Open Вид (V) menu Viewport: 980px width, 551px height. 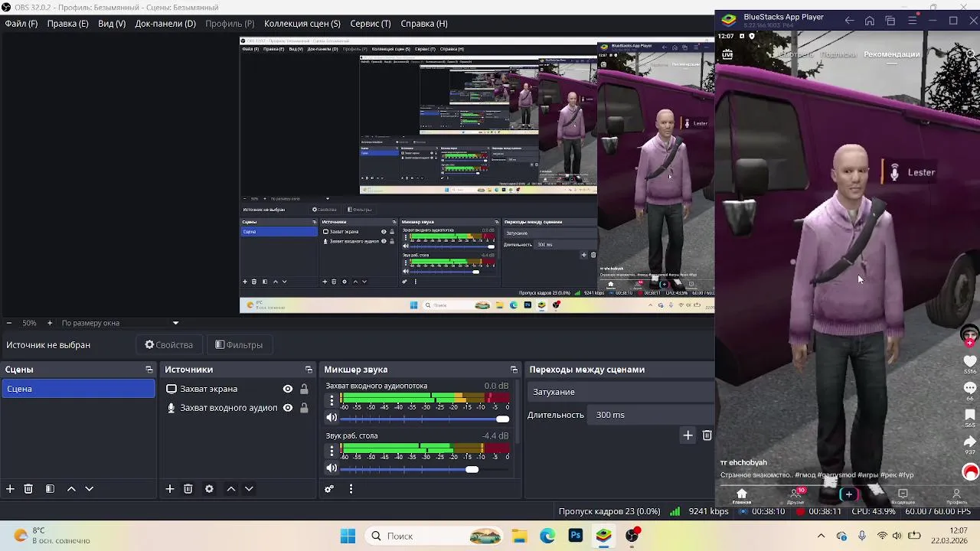pyautogui.click(x=112, y=24)
